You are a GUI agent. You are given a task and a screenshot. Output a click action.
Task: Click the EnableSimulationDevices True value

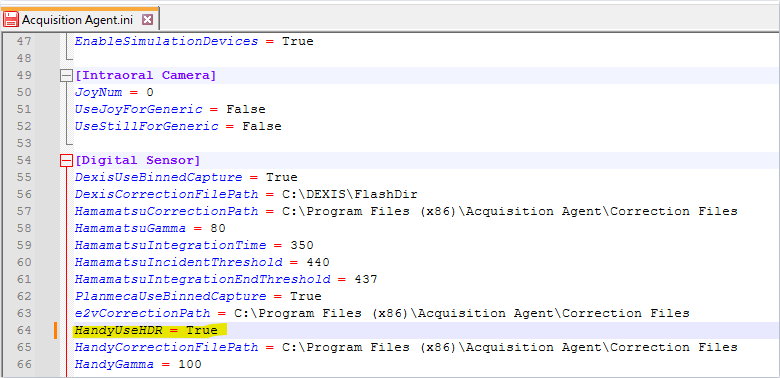coord(297,41)
